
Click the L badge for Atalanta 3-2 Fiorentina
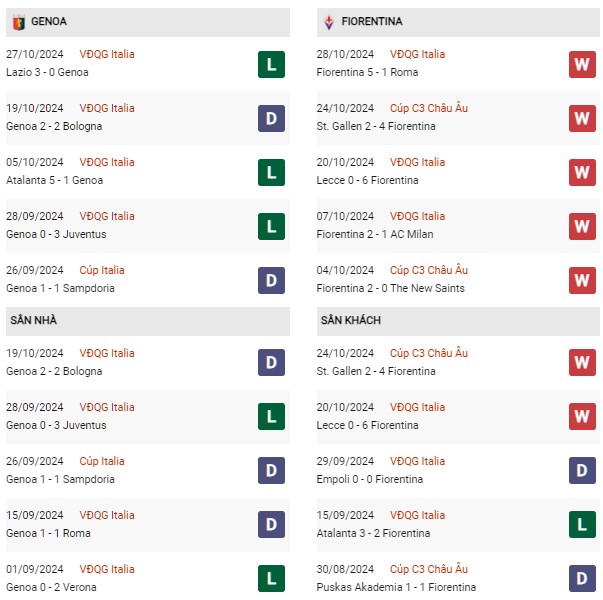[582, 524]
